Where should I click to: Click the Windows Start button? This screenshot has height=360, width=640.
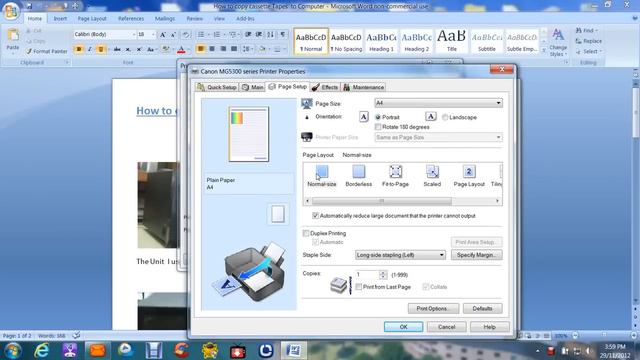coord(13,350)
